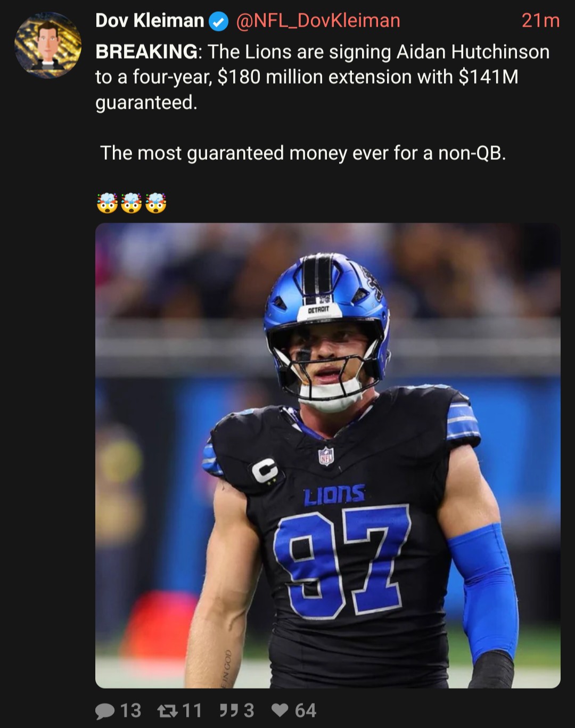Click the like count 64
The height and width of the screenshot is (728, 575).
306,710
